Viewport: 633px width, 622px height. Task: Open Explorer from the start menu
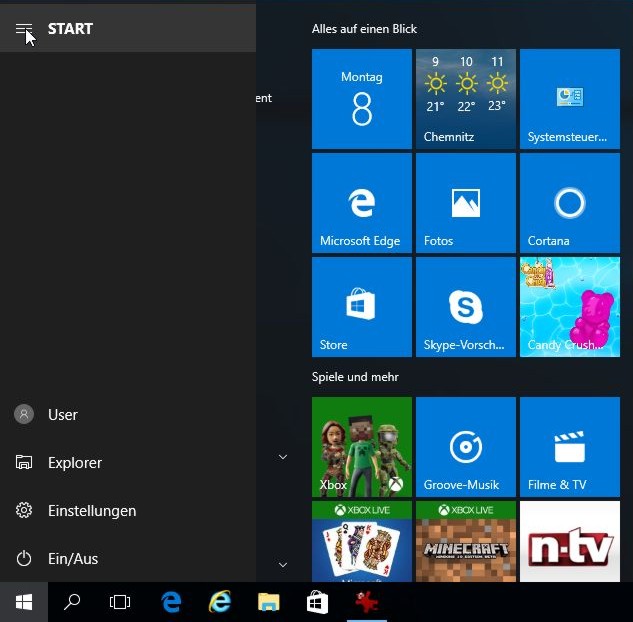coord(128,463)
